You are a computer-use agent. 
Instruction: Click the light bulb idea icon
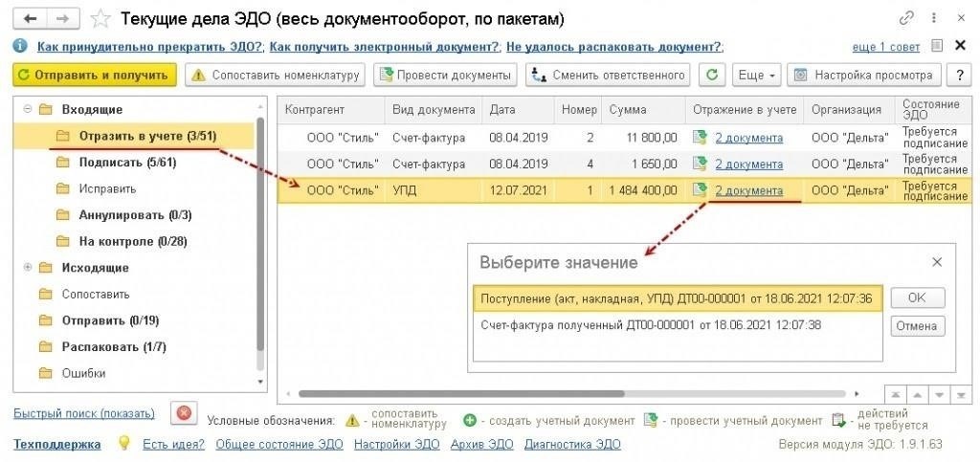[124, 443]
